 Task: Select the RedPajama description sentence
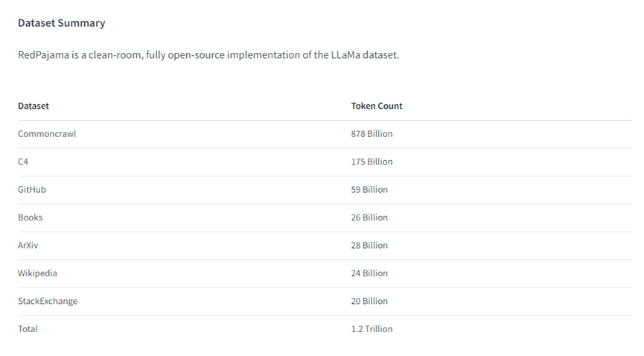(x=208, y=55)
